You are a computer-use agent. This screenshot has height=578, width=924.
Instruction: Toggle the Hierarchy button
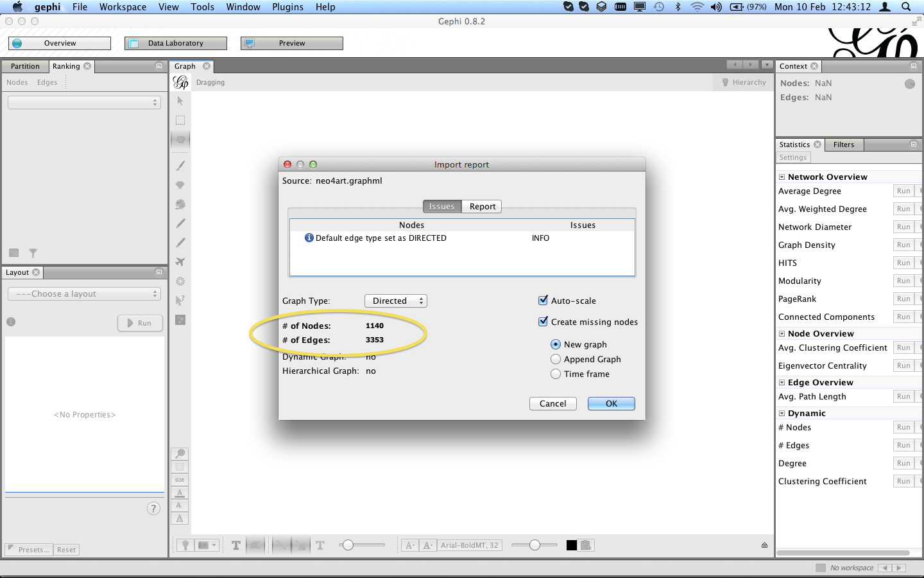click(x=744, y=82)
